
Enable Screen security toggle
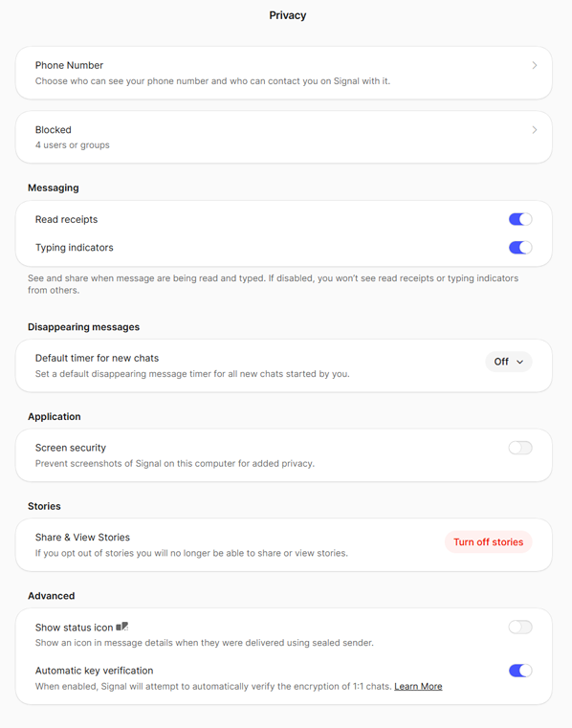(x=520, y=448)
